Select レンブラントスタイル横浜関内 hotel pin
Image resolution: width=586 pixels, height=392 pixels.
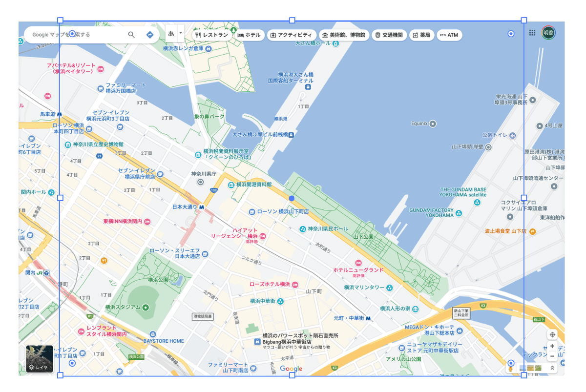(x=81, y=331)
